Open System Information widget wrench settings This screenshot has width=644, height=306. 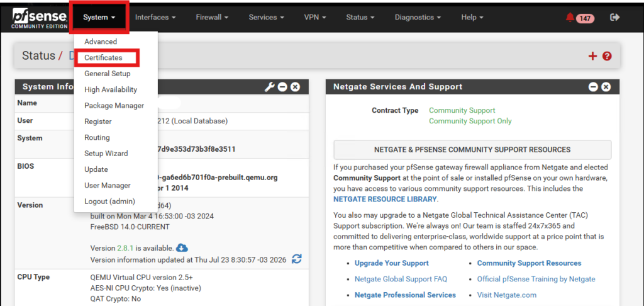point(269,87)
